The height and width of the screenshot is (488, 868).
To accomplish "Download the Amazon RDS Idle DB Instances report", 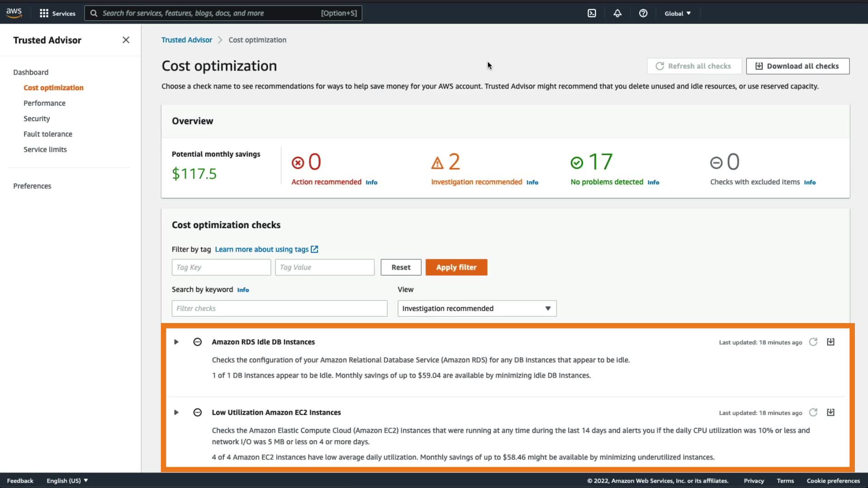I will (x=830, y=342).
